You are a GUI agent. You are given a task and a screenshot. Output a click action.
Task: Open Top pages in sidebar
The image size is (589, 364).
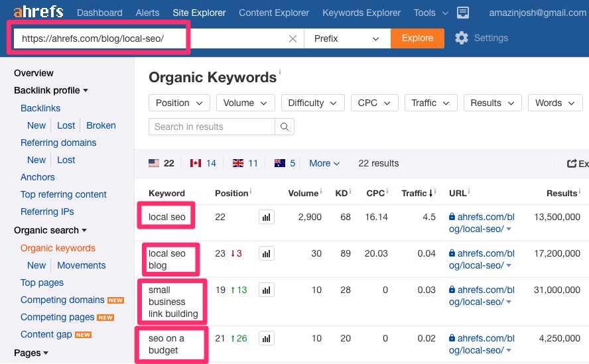point(42,283)
